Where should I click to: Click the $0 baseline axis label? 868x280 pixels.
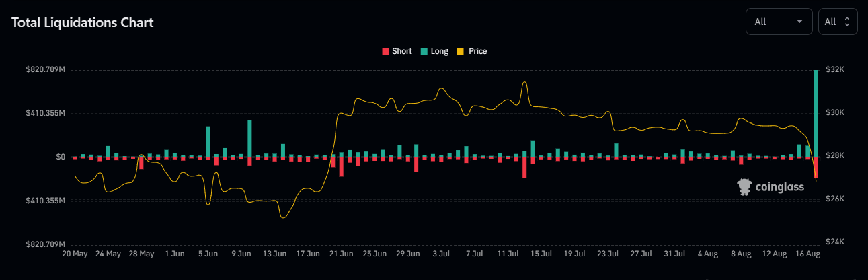(x=61, y=157)
